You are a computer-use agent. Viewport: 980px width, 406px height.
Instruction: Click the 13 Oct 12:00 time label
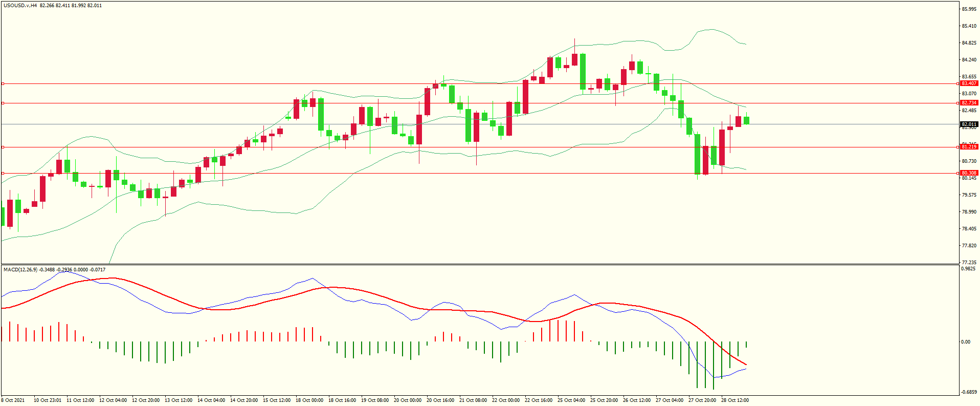[x=179, y=400]
